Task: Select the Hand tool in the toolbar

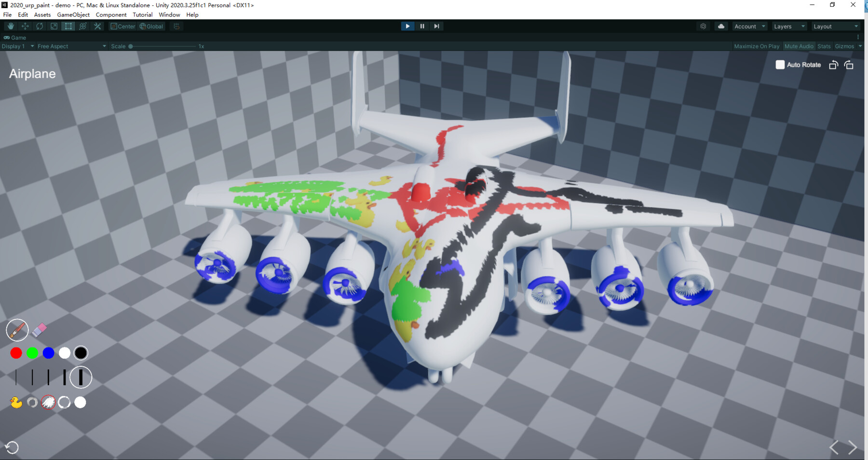Action: click(x=10, y=26)
